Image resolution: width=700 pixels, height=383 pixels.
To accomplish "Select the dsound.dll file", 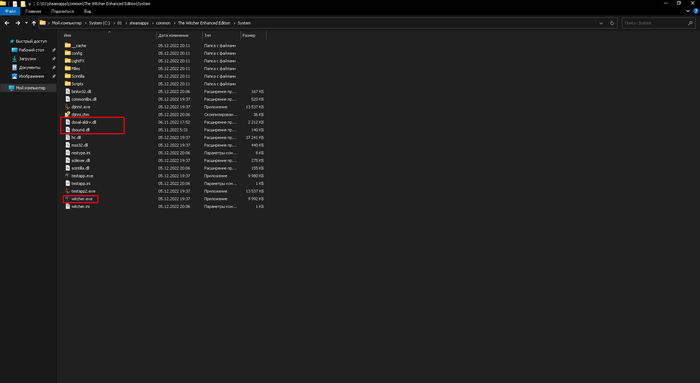I will click(80, 130).
